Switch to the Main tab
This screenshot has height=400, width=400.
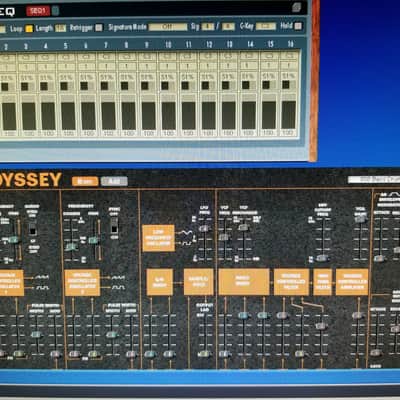click(85, 181)
